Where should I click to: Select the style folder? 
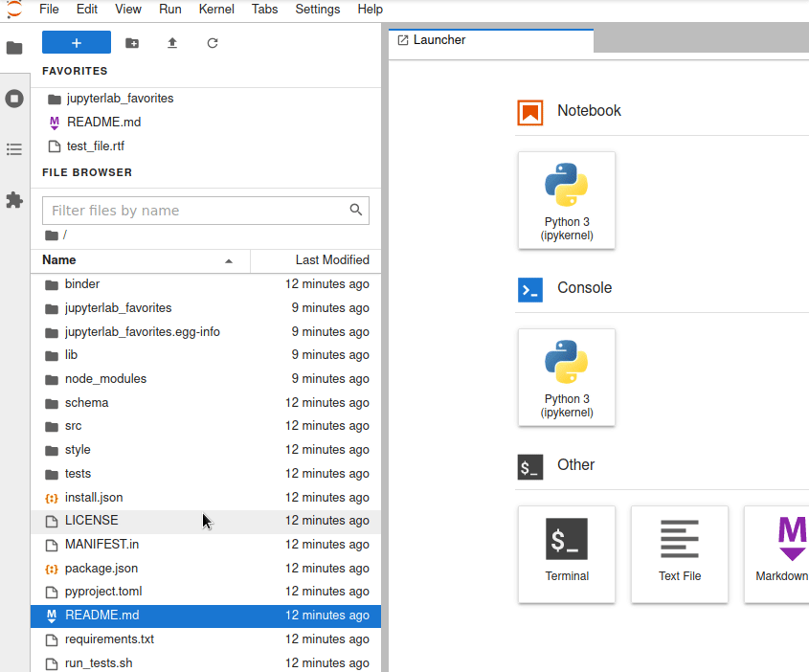point(205,450)
